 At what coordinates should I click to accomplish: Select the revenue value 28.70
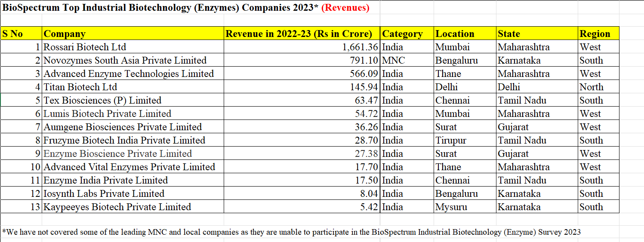pos(302,140)
